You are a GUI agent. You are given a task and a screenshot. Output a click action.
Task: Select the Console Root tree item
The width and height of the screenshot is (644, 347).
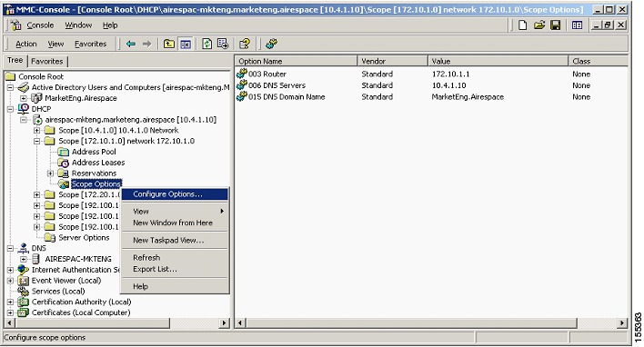point(41,76)
